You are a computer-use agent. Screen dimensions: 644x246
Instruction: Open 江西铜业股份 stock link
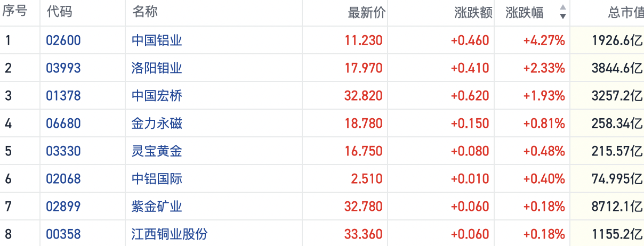click(170, 234)
